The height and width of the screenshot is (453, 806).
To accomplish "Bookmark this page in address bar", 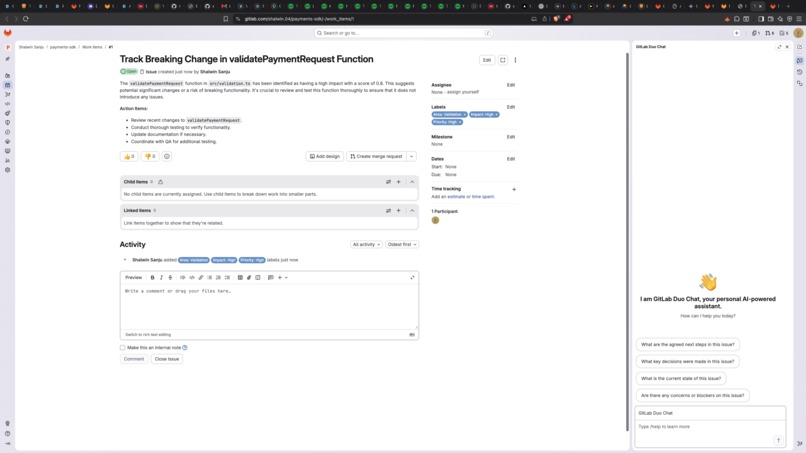I will 226,19.
